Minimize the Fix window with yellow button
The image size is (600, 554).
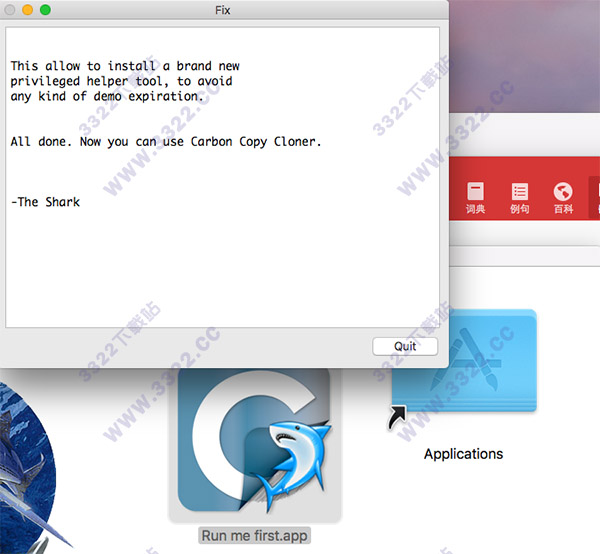[27, 10]
